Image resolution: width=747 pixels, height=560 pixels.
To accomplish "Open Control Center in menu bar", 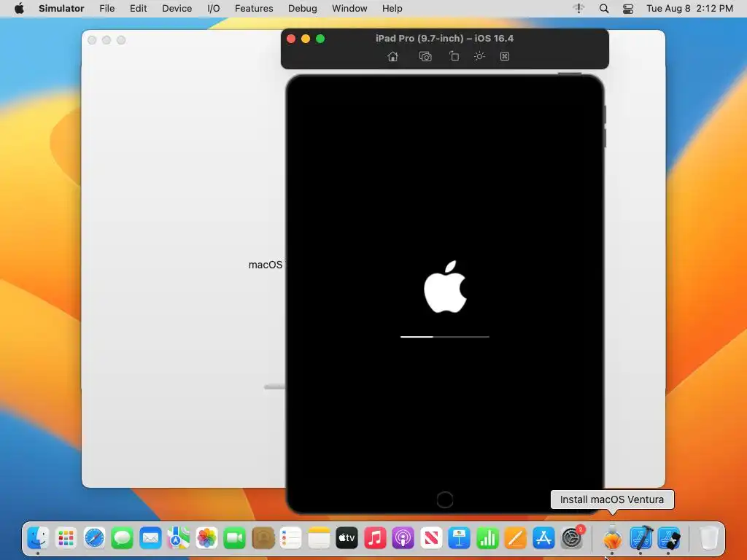I will 628,9.
